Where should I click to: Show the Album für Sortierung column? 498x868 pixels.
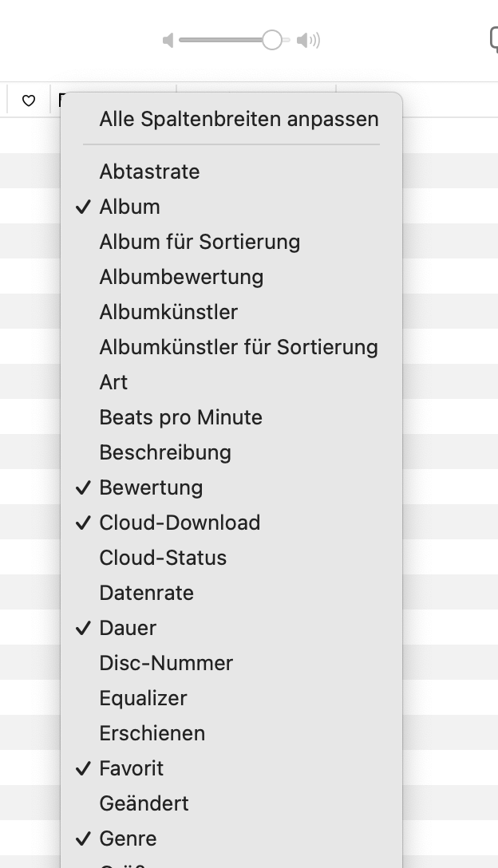click(200, 242)
